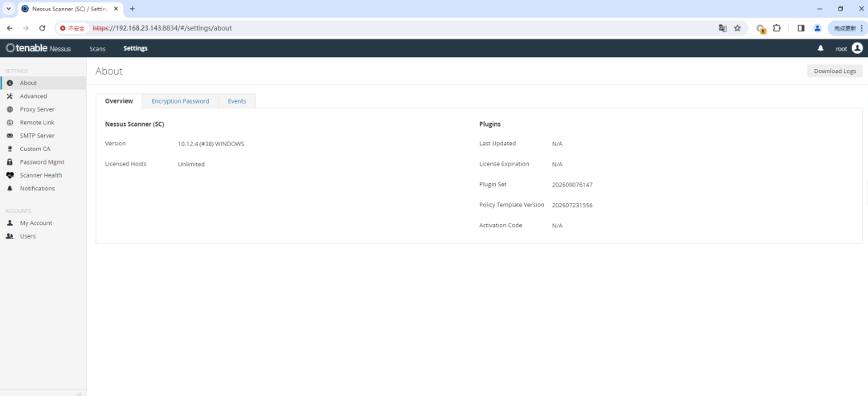Click the My Account person icon
This screenshot has width=868, height=396.
[x=10, y=222]
